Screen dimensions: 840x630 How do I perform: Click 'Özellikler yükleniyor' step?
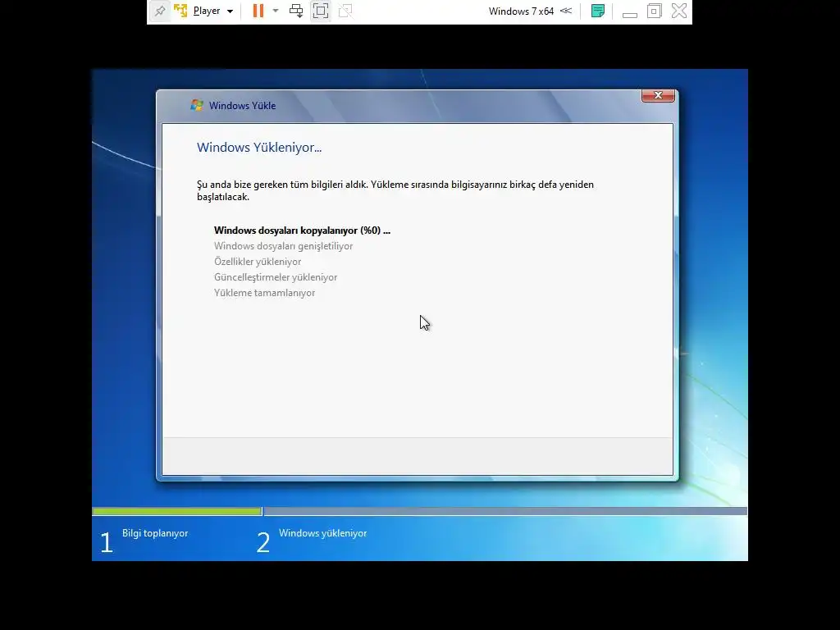pyautogui.click(x=258, y=262)
